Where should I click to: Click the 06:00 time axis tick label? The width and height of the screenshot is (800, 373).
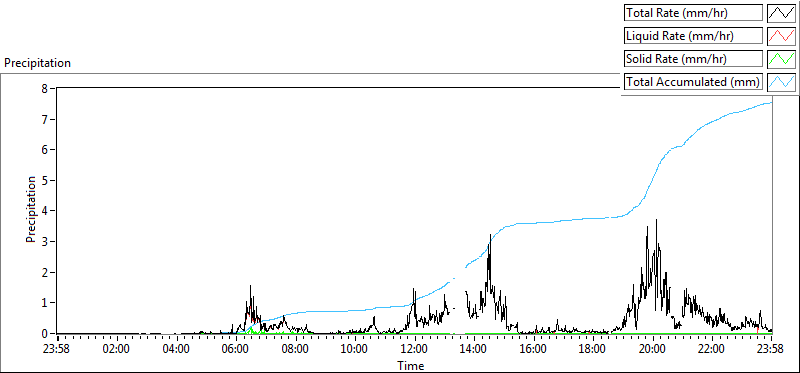point(236,350)
